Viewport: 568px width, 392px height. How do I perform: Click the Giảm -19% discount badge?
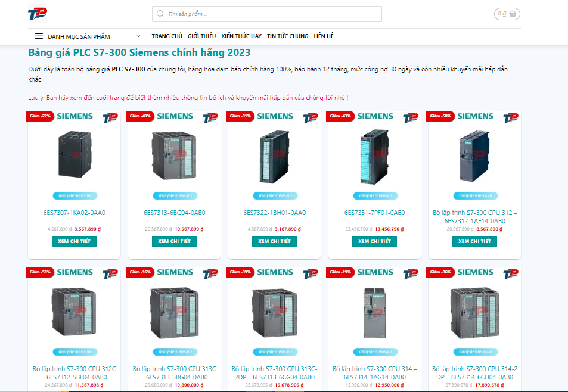coord(340,272)
